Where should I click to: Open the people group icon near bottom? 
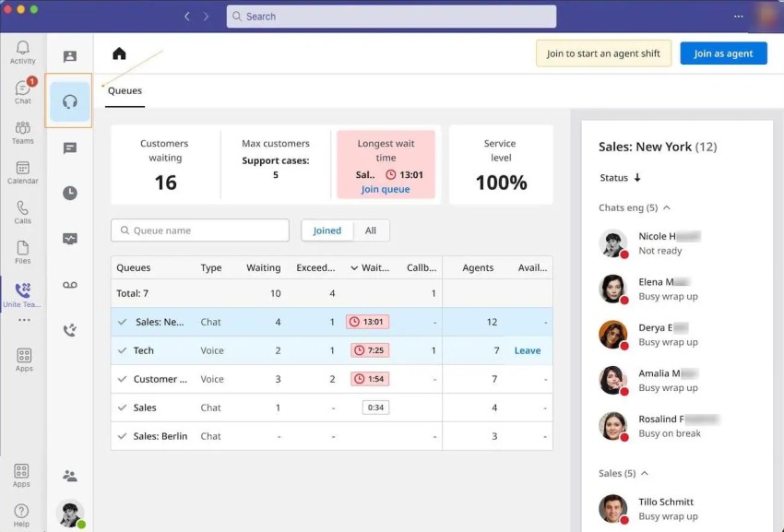click(70, 476)
